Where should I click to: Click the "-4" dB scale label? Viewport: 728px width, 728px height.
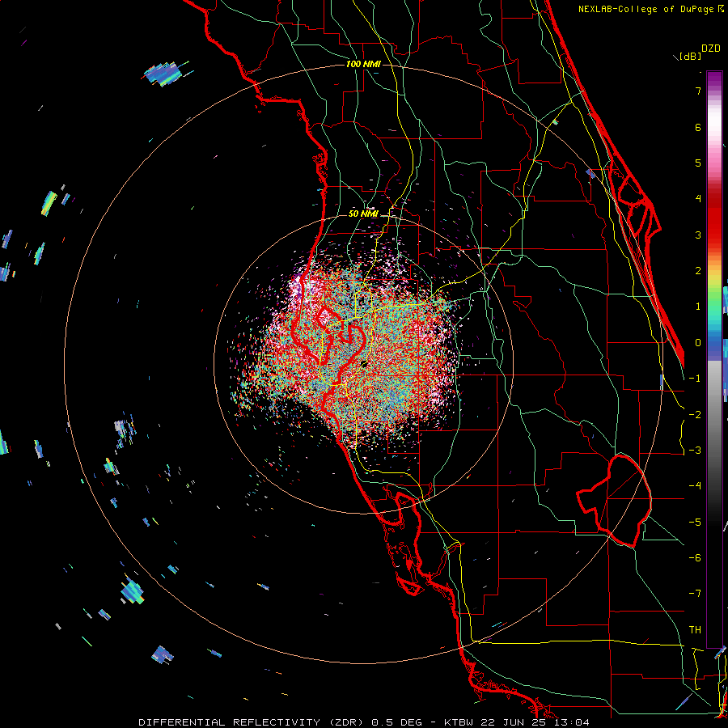point(695,486)
